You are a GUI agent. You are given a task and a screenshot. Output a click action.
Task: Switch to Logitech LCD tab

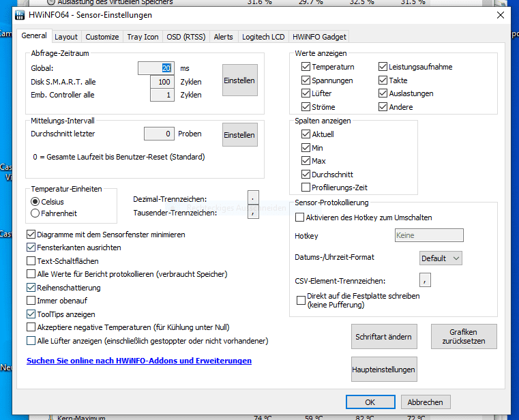click(263, 37)
